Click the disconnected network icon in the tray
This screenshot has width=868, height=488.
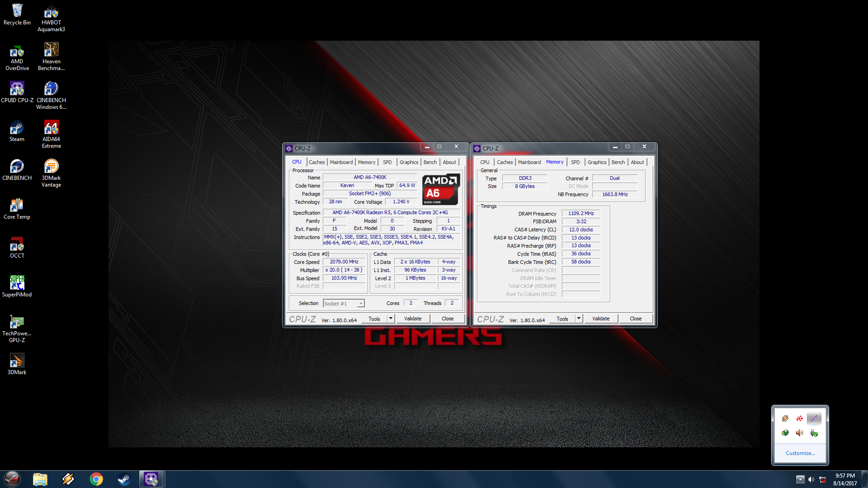click(822, 479)
